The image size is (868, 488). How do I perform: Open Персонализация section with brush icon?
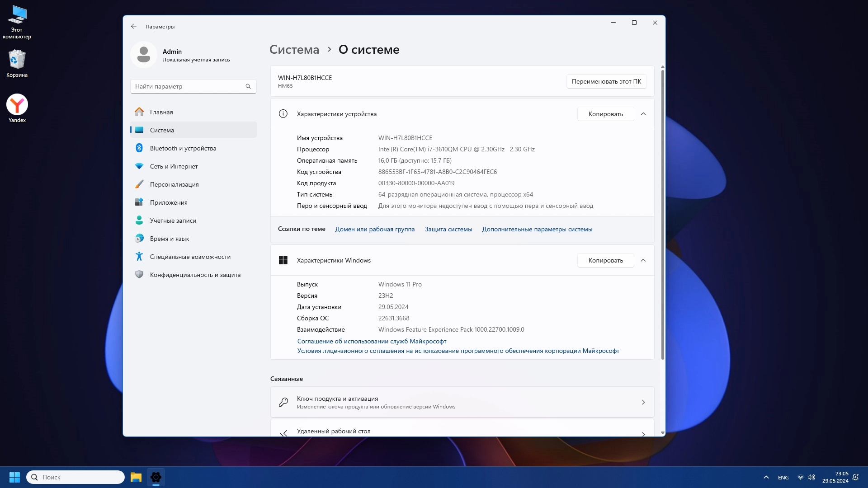click(174, 184)
